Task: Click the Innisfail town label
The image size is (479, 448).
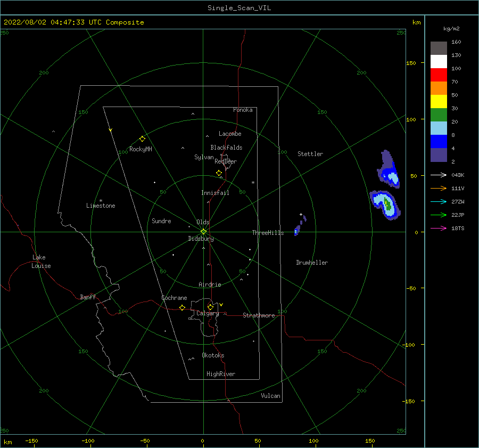Action: click(215, 193)
